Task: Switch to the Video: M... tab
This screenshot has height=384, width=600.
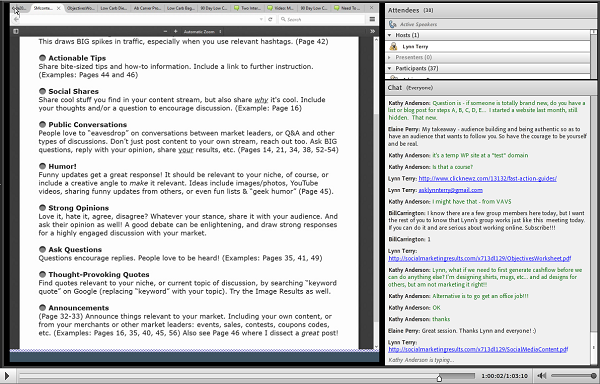Action: (280, 8)
